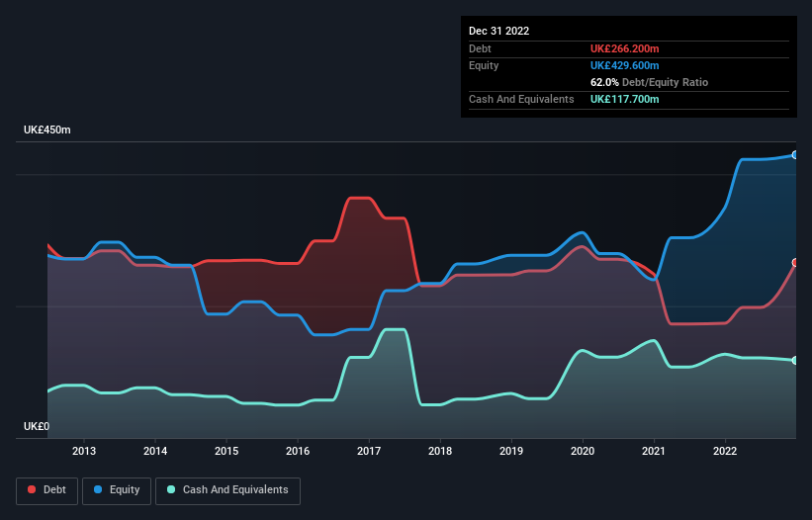
Task: Select the 2015 x-axis label
Action: [x=226, y=451]
